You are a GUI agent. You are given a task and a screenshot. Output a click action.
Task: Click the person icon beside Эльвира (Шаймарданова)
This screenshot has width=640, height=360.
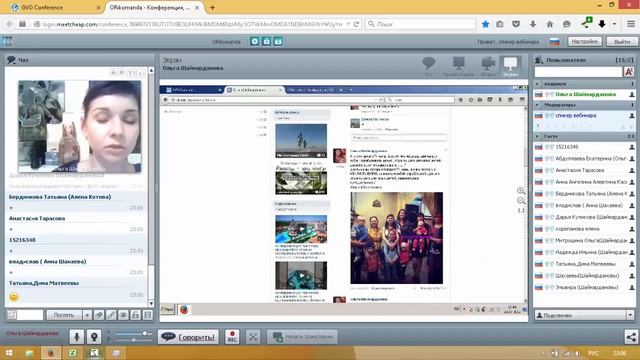tap(631, 287)
